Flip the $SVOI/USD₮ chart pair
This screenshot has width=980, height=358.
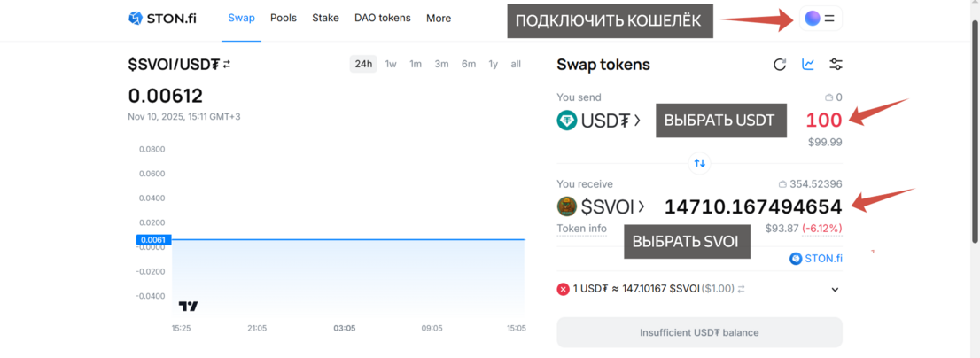pos(227,65)
